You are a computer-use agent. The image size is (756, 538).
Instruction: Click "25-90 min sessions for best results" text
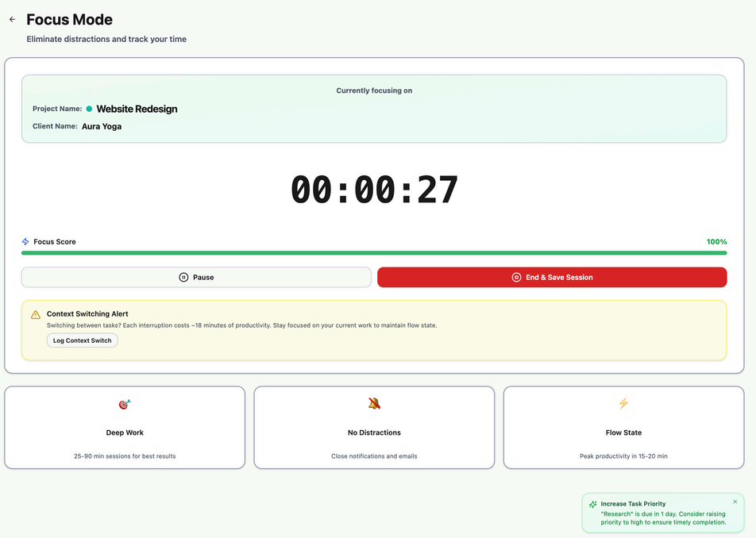125,456
